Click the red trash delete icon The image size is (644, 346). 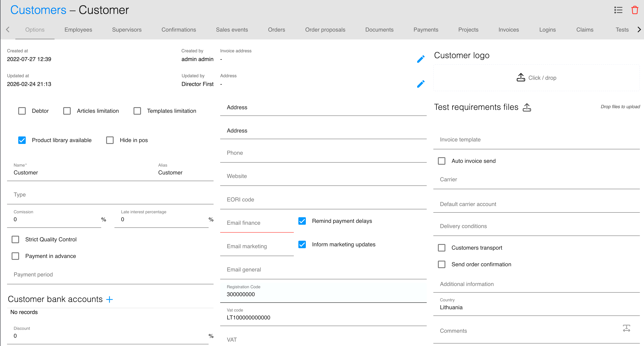(634, 10)
